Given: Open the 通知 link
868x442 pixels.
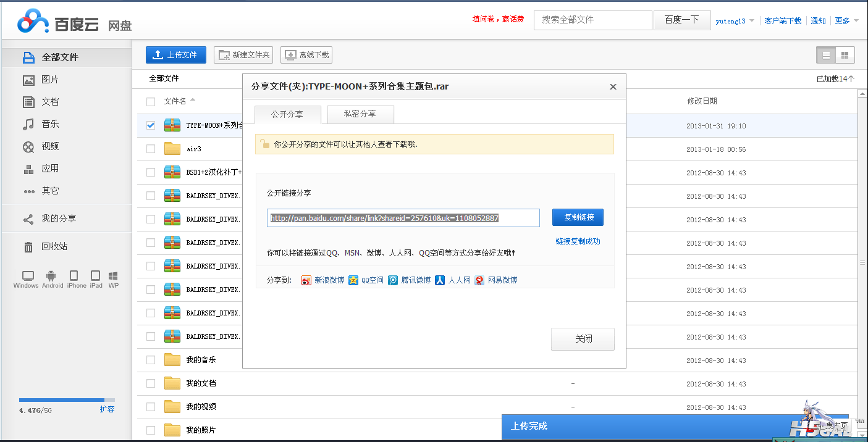Looking at the screenshot, I should [x=818, y=21].
